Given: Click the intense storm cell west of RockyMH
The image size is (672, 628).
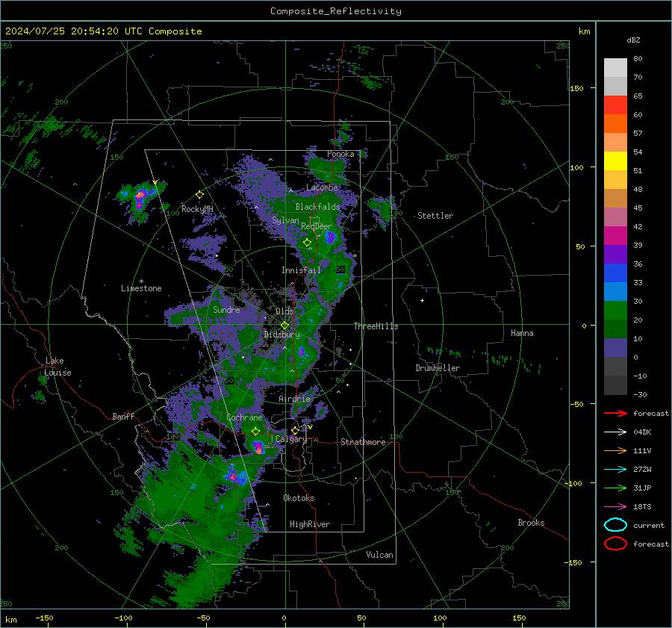Looking at the screenshot, I should click(x=140, y=198).
